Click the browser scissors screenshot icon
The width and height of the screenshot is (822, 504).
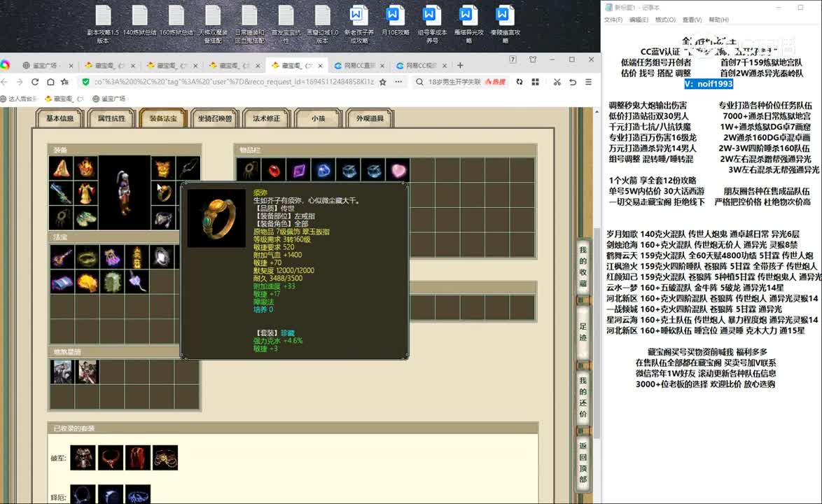tap(557, 82)
